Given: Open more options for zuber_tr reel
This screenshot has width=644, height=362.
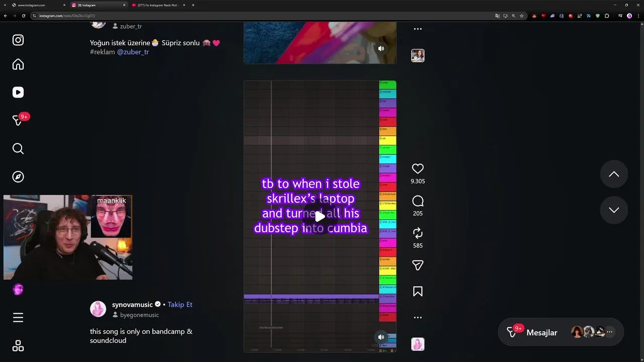Looking at the screenshot, I should click(x=418, y=29).
